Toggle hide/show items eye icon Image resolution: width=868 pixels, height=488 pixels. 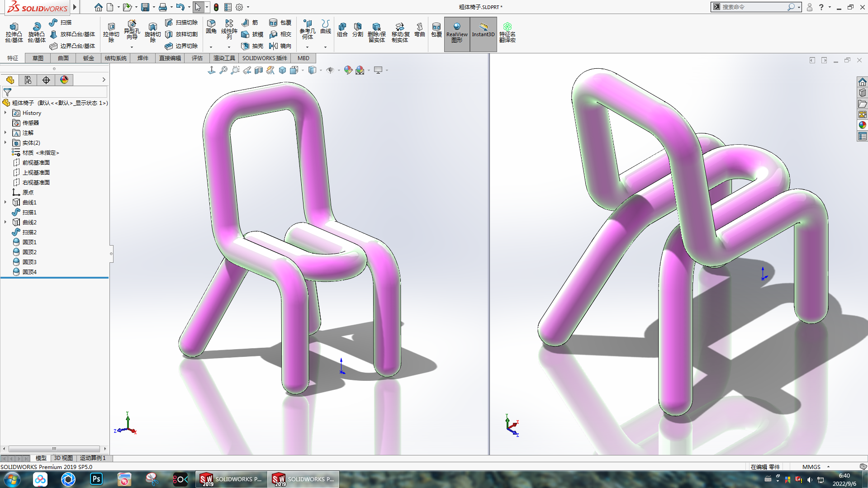coord(330,70)
